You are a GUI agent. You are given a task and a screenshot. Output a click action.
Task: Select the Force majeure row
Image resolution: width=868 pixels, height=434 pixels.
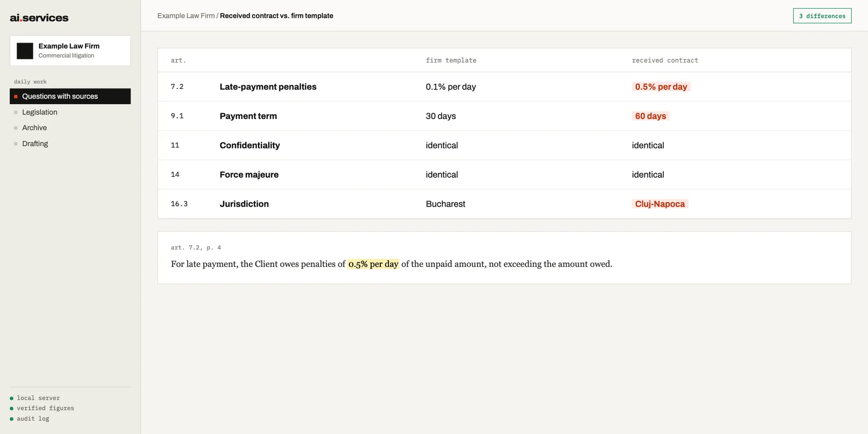click(x=504, y=175)
